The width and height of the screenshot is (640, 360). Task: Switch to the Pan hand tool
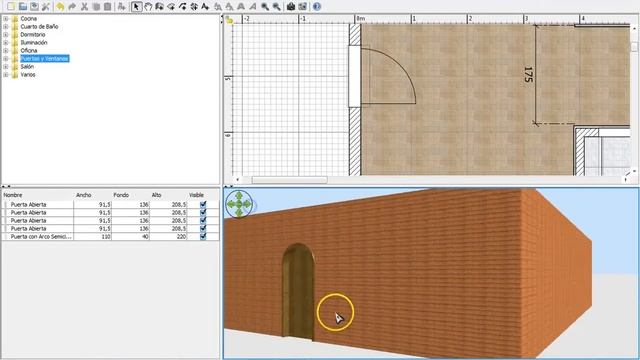tap(148, 7)
